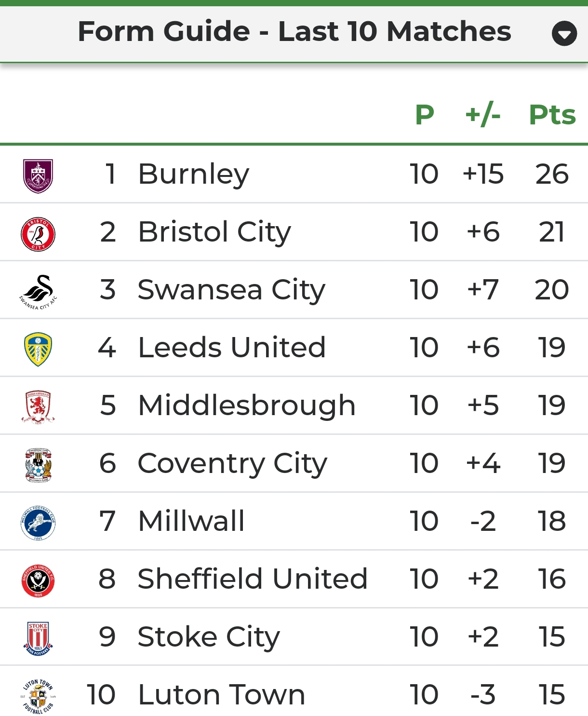This screenshot has height=716, width=588.
Task: Open the Form Guide - Last 10 Matches selector
Action: tap(294, 32)
